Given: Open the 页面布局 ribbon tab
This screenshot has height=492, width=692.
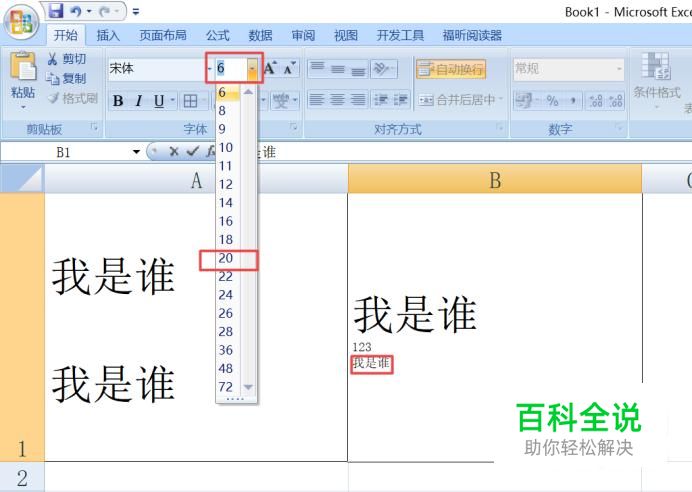Looking at the screenshot, I should 163,35.
